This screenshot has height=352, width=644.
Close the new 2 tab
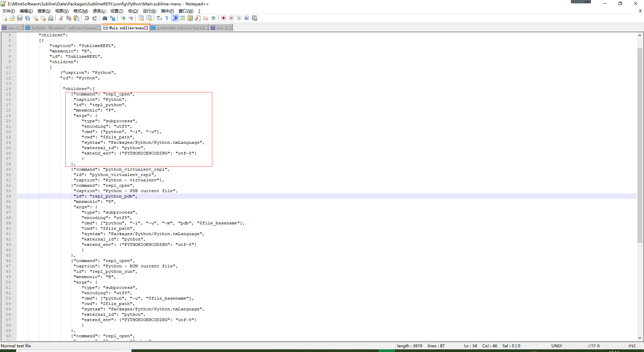229,28
